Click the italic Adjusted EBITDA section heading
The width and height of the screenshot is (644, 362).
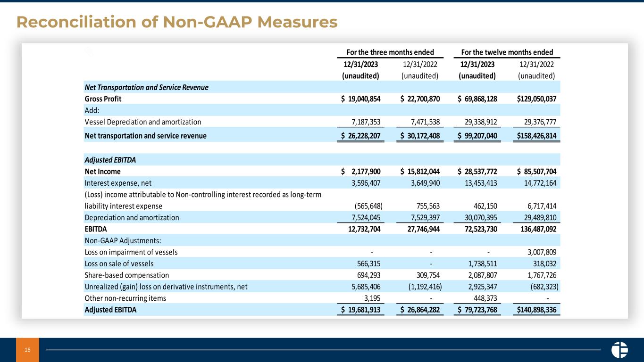click(110, 160)
